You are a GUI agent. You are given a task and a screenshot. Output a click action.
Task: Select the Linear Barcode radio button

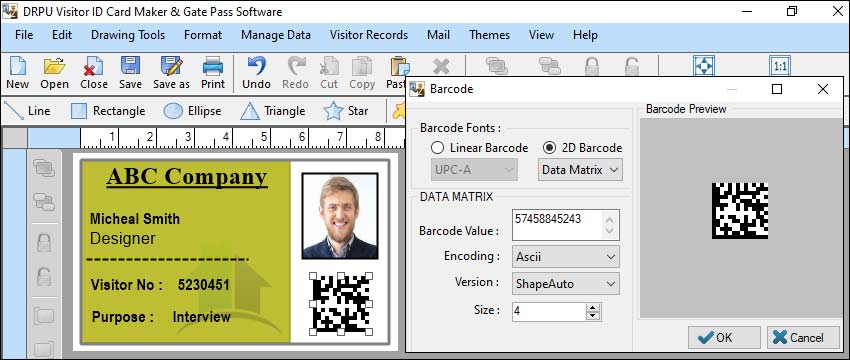(437, 148)
